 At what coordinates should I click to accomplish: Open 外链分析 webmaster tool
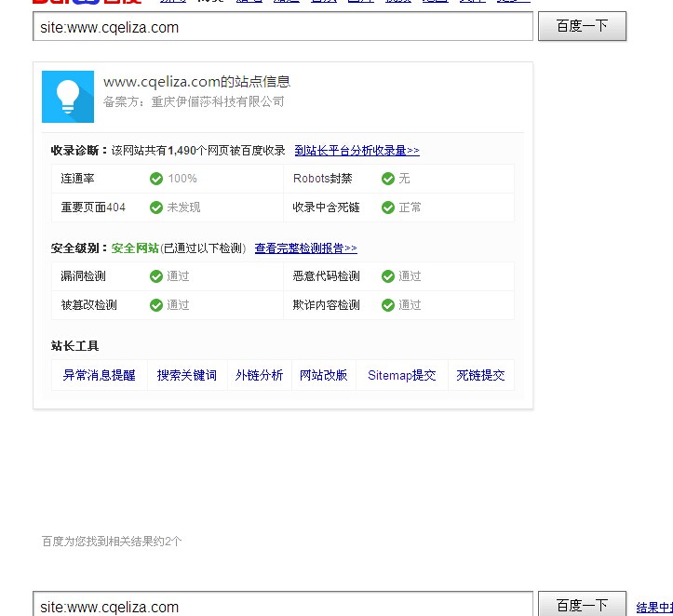259,375
